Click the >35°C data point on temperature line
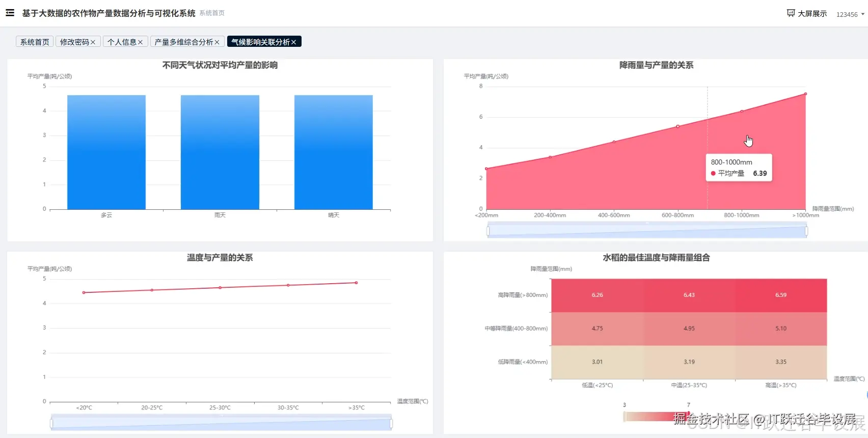The height and width of the screenshot is (438, 868). click(356, 283)
